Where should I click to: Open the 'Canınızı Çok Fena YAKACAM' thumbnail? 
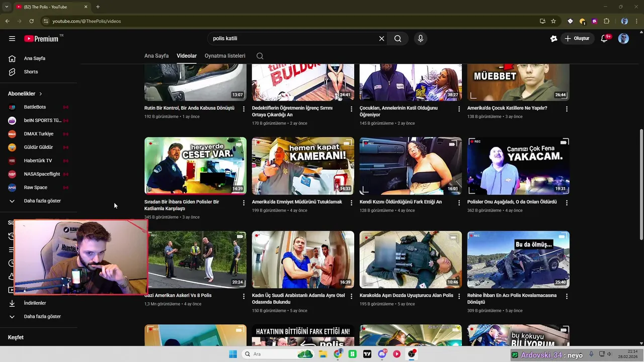pyautogui.click(x=518, y=166)
